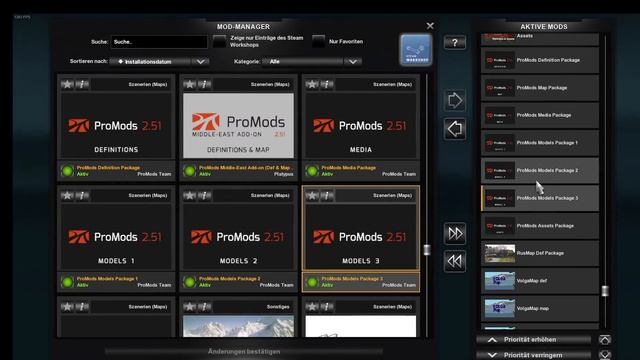Toggle active status of Middle-East Add-on

(x=190, y=171)
